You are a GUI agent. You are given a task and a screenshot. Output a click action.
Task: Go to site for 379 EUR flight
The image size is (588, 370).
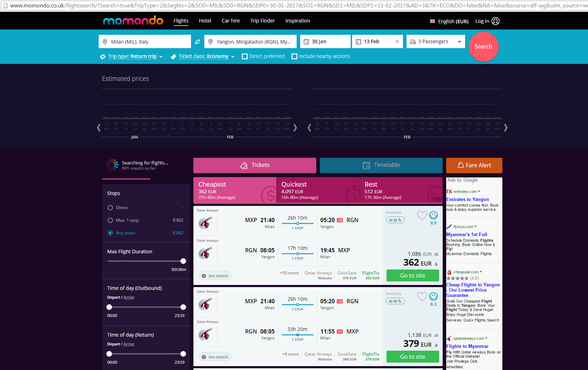pos(413,357)
